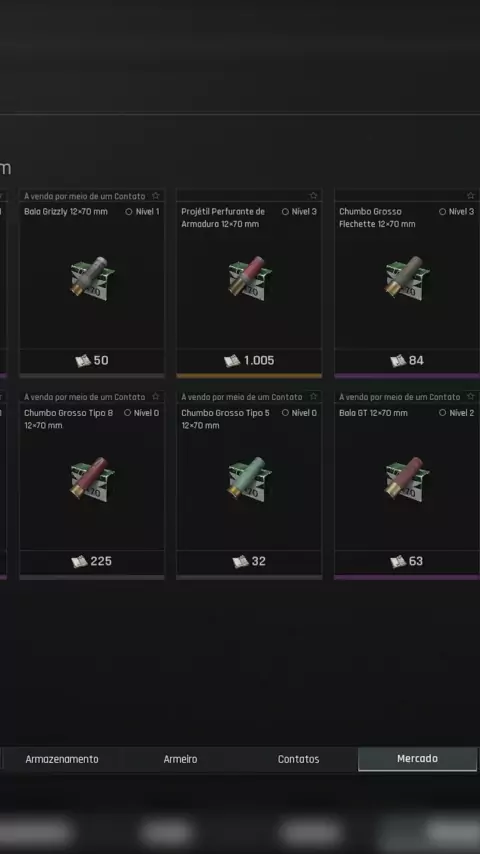Favorite the Bala Grizzly item with star
Screen dimensions: 480x854
coord(156,196)
